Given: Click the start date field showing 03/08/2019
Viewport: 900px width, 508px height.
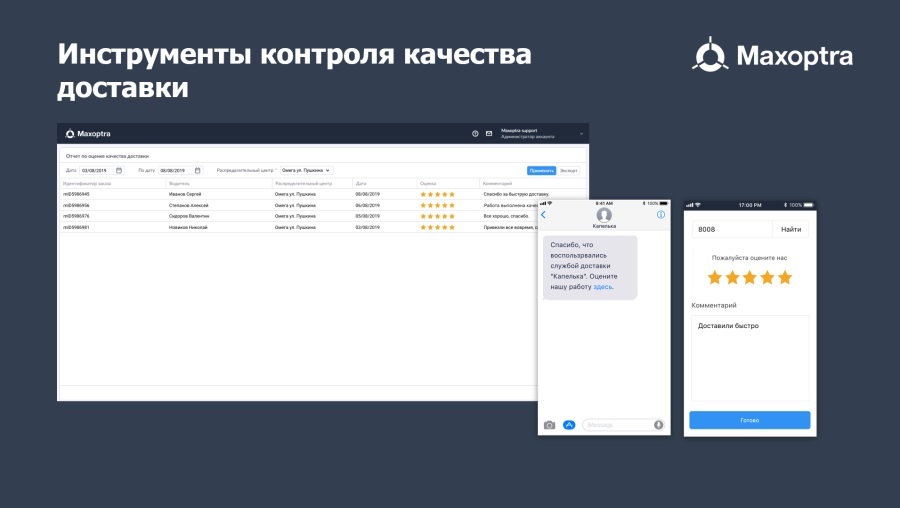Looking at the screenshot, I should pyautogui.click(x=102, y=170).
